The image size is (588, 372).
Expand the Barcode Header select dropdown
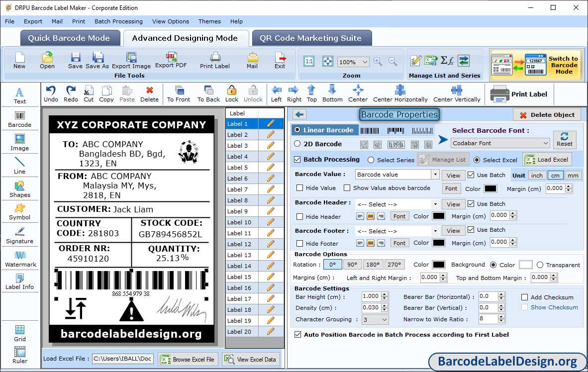click(x=435, y=204)
